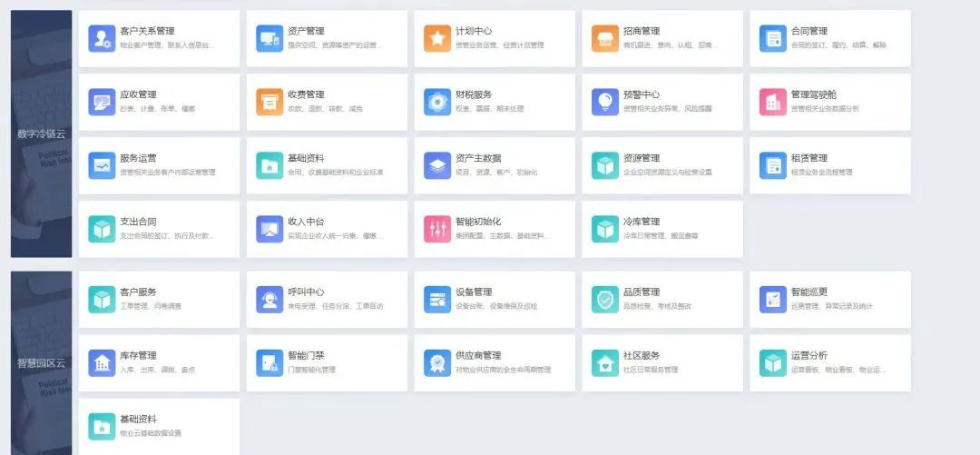Open the 应收管理 icon
Image resolution: width=980 pixels, height=455 pixels.
pyautogui.click(x=102, y=102)
